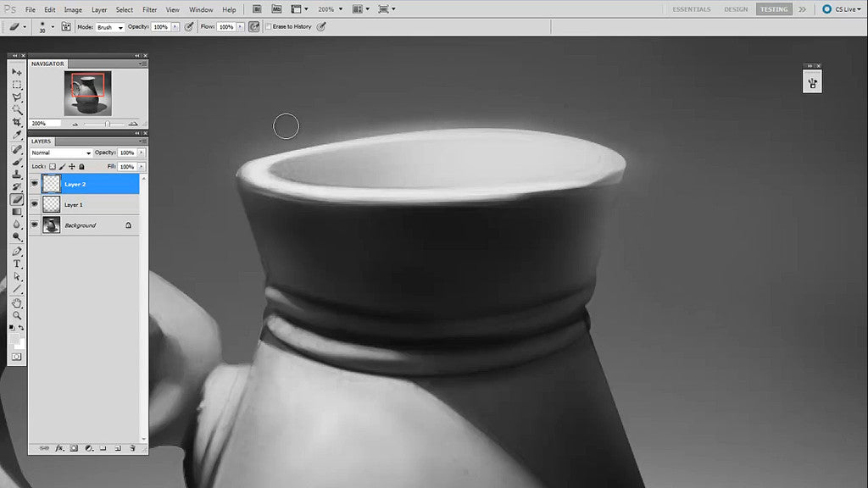Select the Healing Brush tool
The height and width of the screenshot is (488, 868).
(x=17, y=149)
